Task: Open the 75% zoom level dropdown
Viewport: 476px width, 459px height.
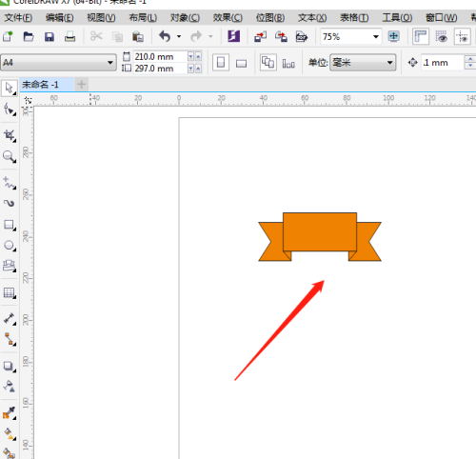Action: tap(350, 36)
